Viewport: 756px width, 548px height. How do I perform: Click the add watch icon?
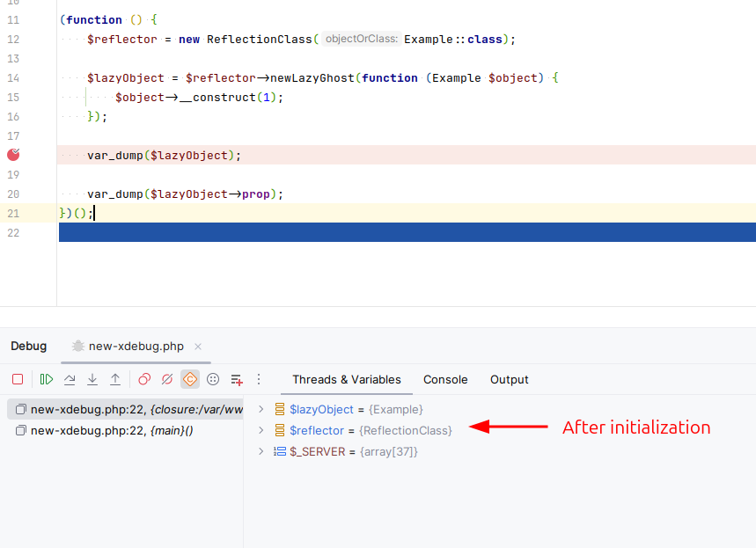(x=237, y=379)
